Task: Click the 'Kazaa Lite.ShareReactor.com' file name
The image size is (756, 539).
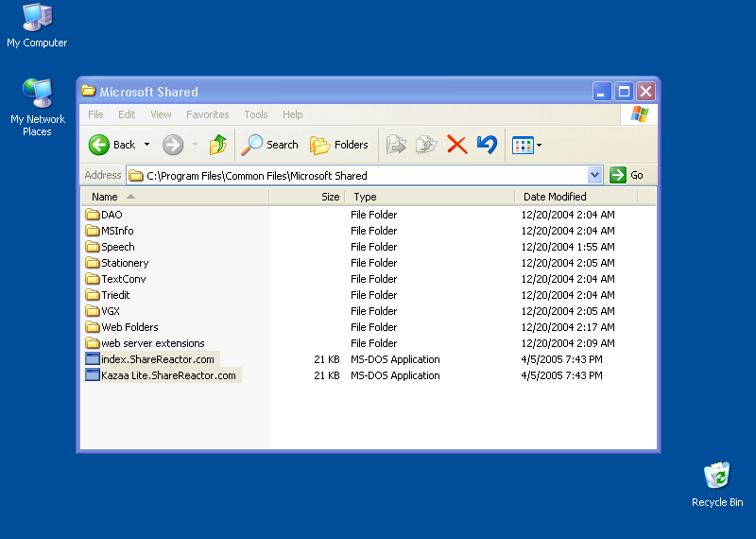Action: pyautogui.click(x=168, y=375)
